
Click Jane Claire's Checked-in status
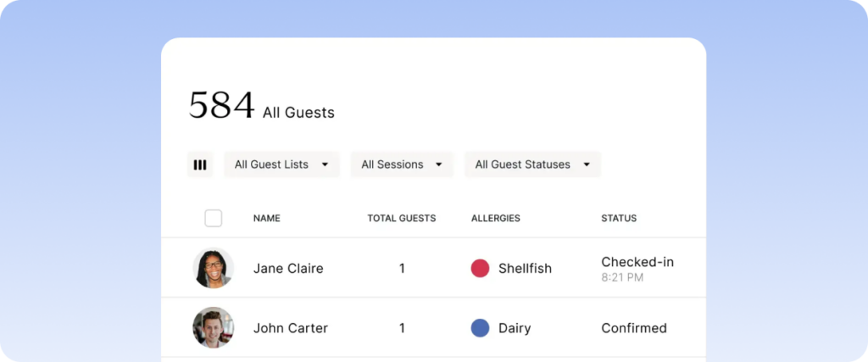pos(637,262)
